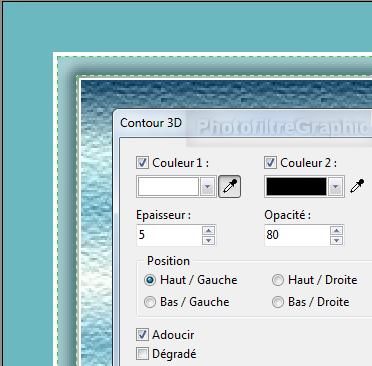
Task: Decrease Opacité with the down arrow
Action: click(337, 240)
